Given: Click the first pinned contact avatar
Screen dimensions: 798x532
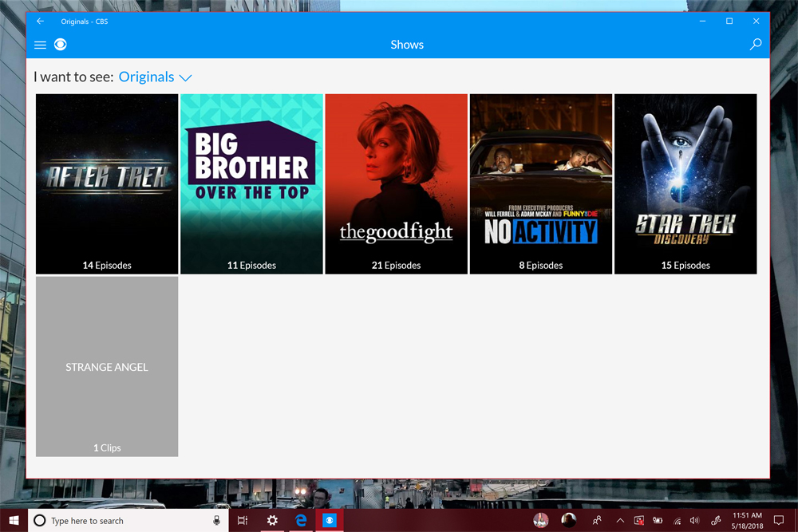Looking at the screenshot, I should [540, 520].
